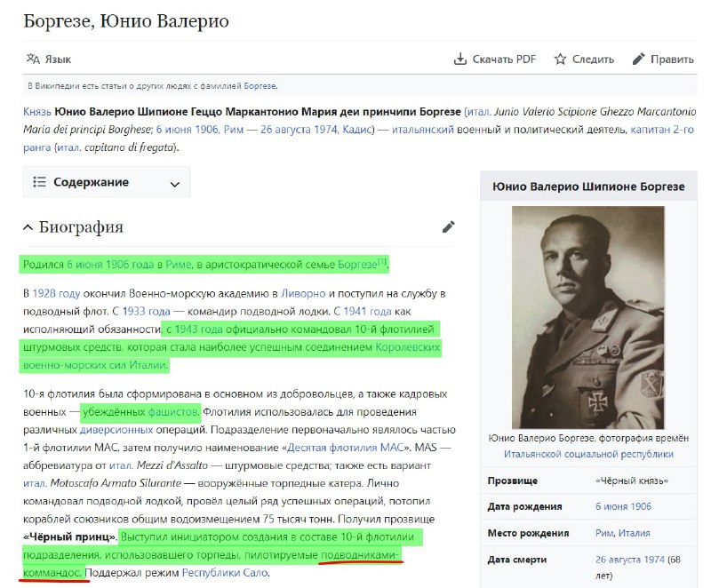Open the Итальянской социальной республики caption link
Viewport: 711px width, 588px height.
pos(588,454)
